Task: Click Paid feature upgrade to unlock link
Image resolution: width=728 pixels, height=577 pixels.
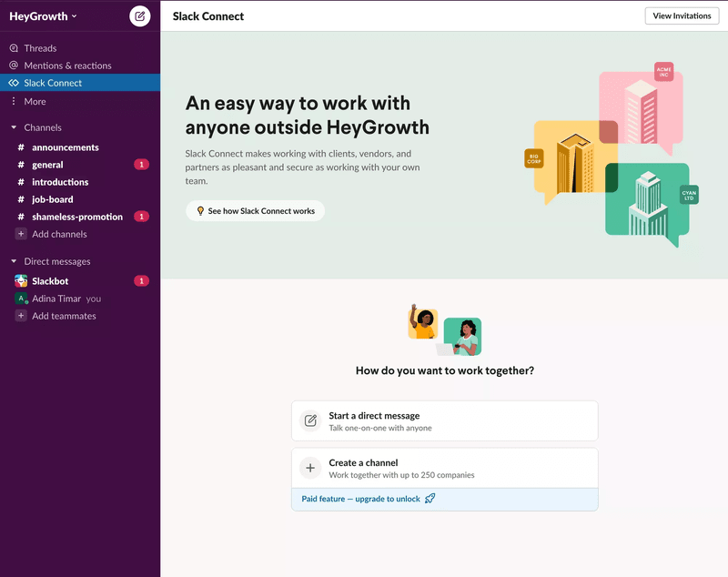Action: [359, 499]
